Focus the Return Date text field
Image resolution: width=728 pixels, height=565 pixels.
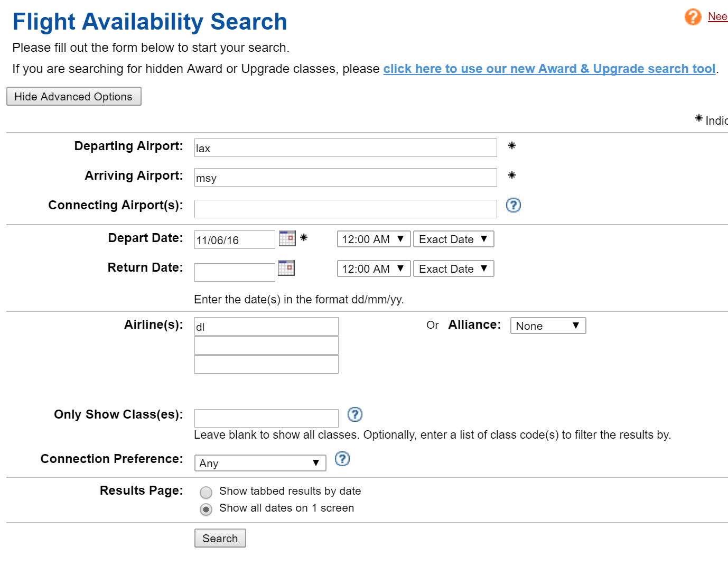[234, 272]
